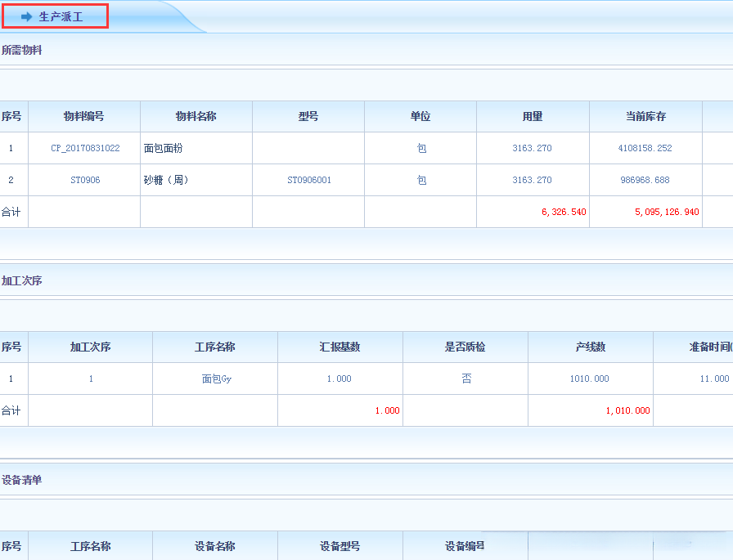Viewport: 733px width, 560px height.
Task: Select the 面包Gy process name
Action: pyautogui.click(x=217, y=379)
